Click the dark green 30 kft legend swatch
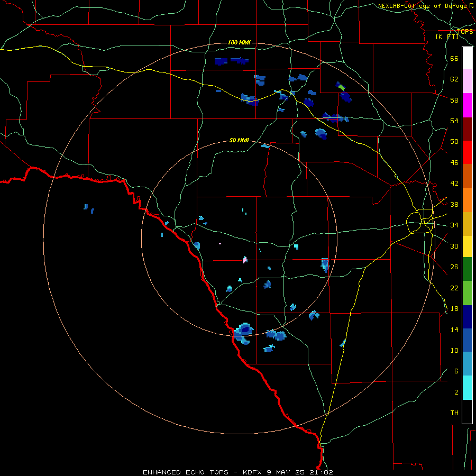 tap(467, 269)
